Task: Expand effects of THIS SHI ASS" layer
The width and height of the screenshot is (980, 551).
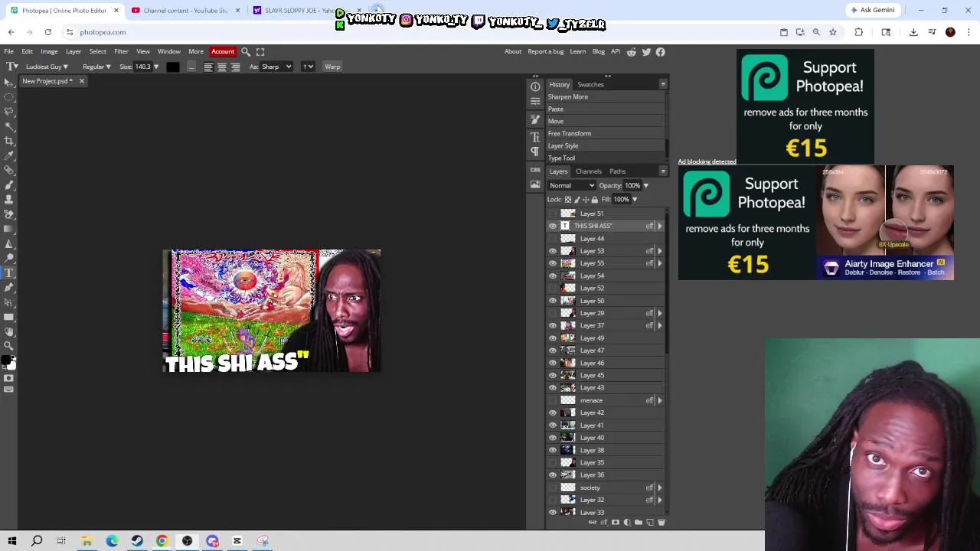Action: (x=660, y=226)
